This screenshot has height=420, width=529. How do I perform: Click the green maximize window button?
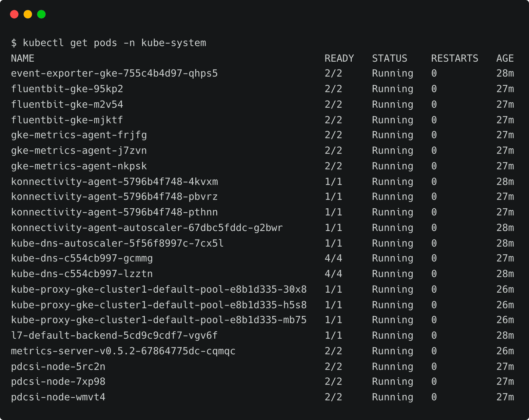pyautogui.click(x=41, y=14)
